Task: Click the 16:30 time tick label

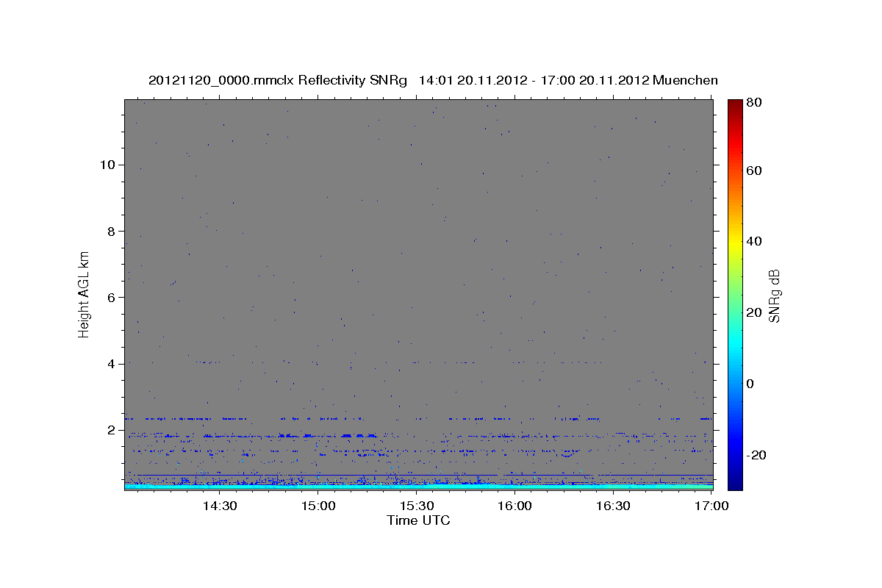Action: pyautogui.click(x=614, y=506)
